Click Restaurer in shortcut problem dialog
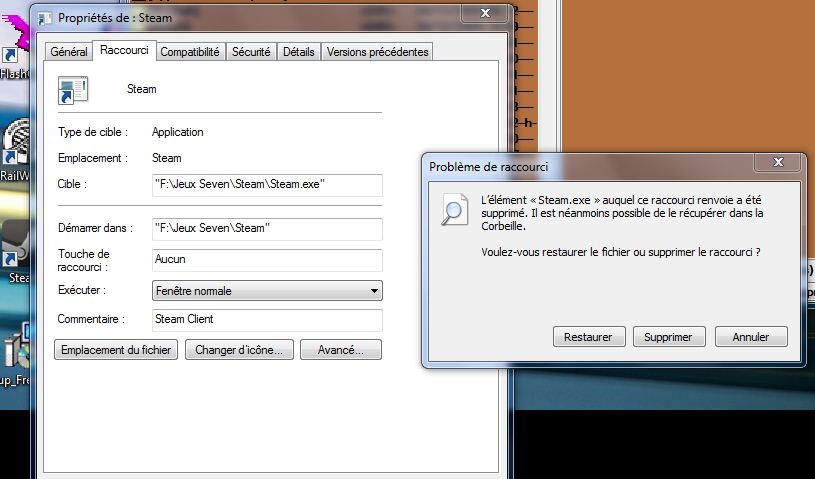The image size is (815, 479). point(589,337)
